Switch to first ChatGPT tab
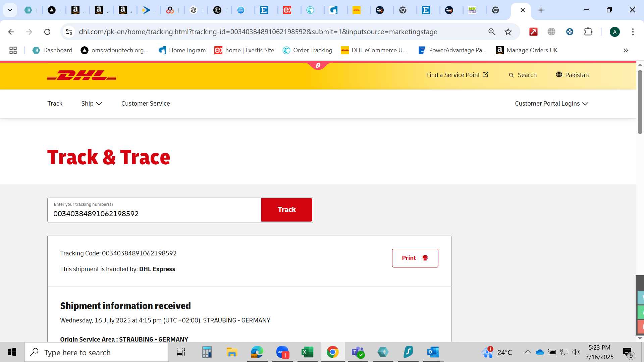Viewport: 644px width, 362px height. [194, 10]
